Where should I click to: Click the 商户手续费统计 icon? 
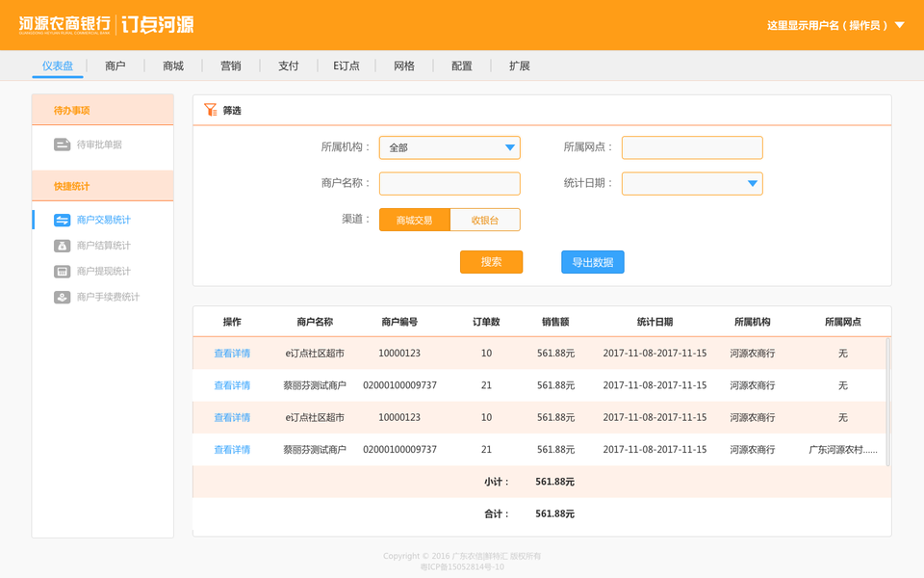[x=62, y=298]
